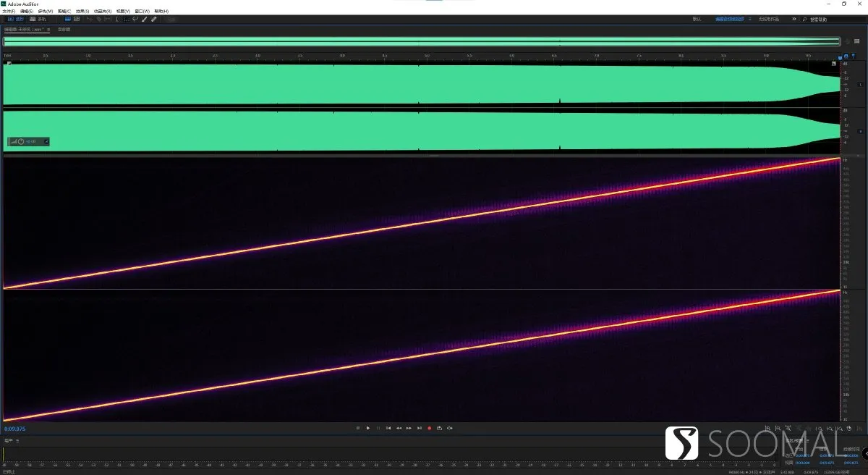868x475 pixels.
Task: Click the red Record button
Action: click(429, 428)
